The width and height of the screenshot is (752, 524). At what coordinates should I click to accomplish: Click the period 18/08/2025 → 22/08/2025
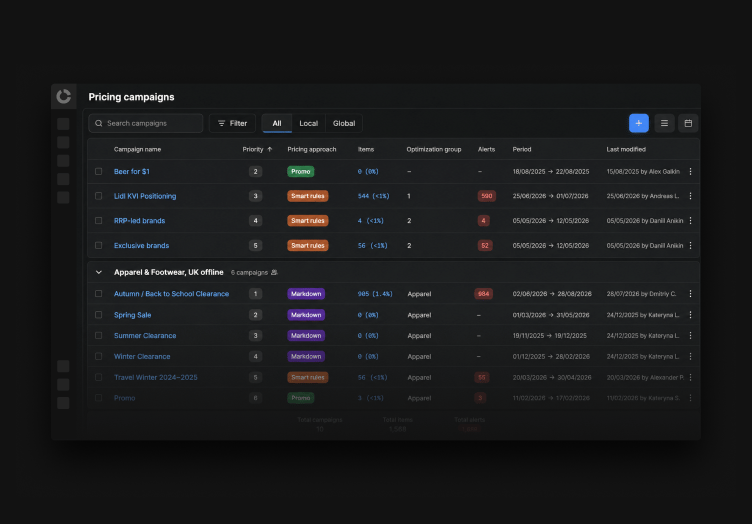click(551, 171)
